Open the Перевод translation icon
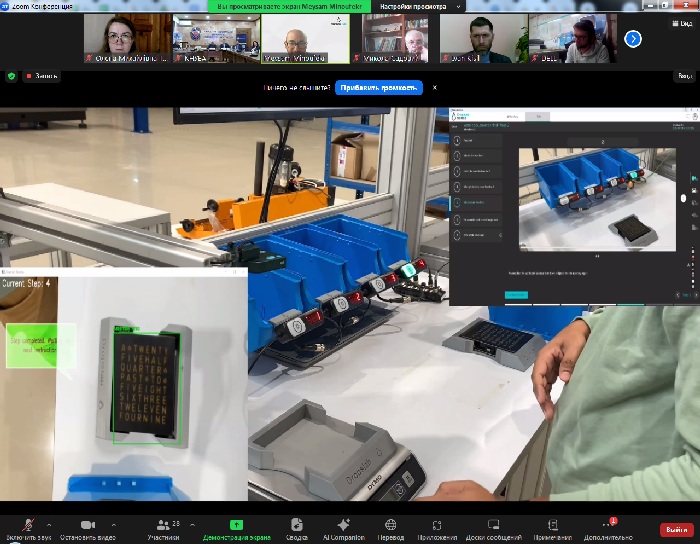 point(391,524)
